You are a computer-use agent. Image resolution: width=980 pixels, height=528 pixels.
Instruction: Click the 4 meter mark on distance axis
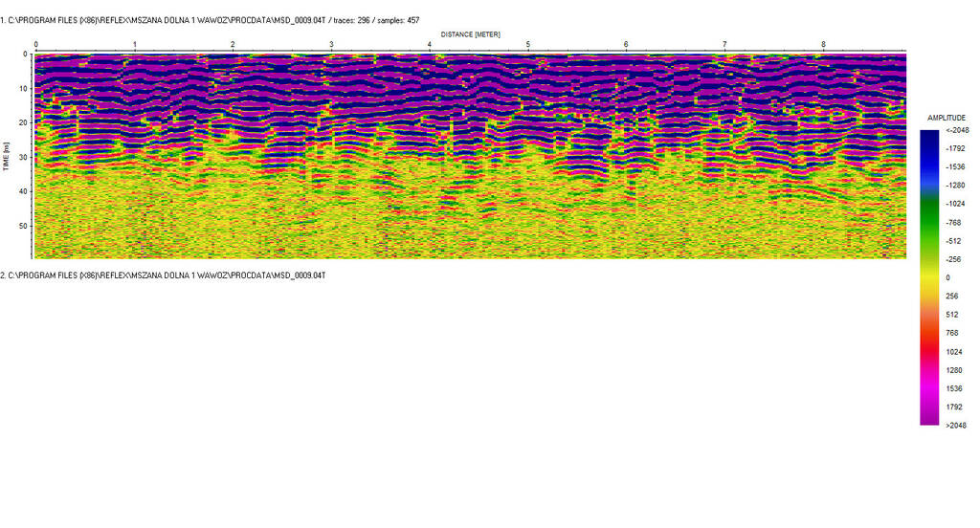[x=430, y=45]
